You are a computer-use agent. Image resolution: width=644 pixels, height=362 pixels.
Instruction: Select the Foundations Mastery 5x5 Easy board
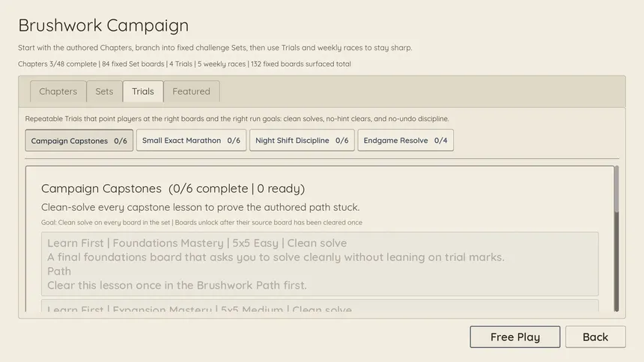tap(320, 264)
